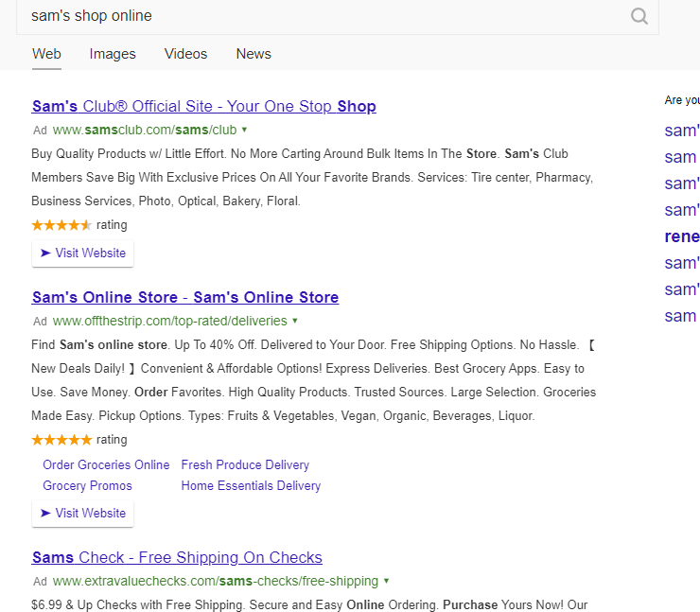The height and width of the screenshot is (612, 700).
Task: Open Order Groceries Online sitelink
Action: click(106, 465)
